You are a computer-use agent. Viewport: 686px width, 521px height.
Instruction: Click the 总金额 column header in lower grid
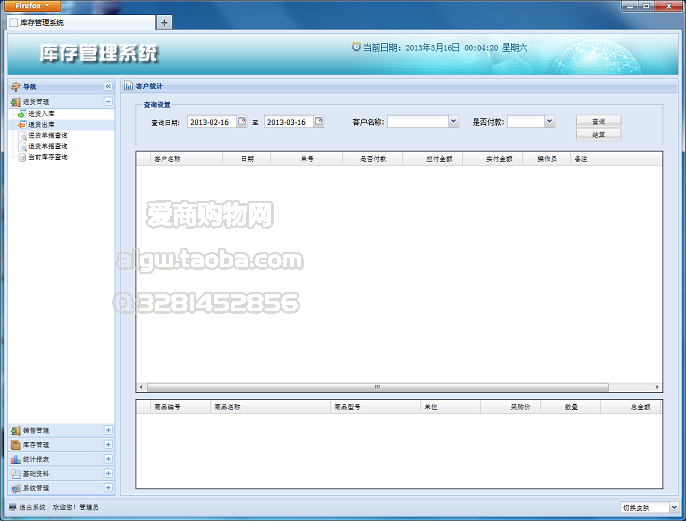pos(631,407)
